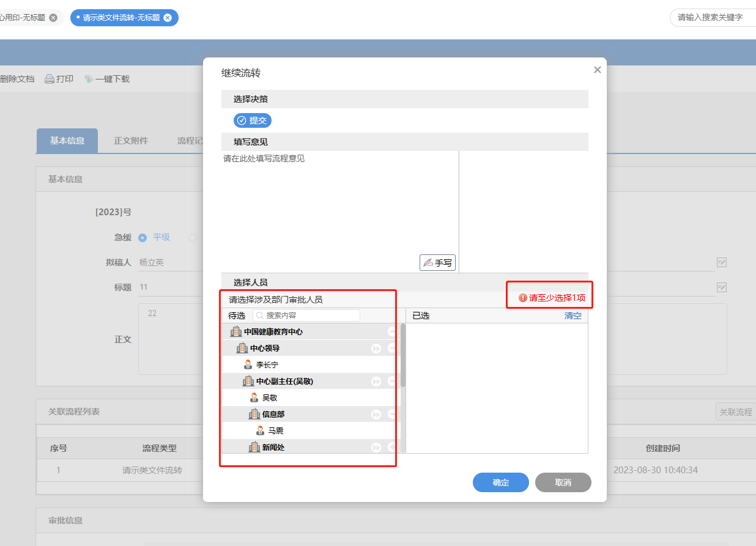This screenshot has width=756, height=546.
Task: Open the 基本信息 tab
Action: pos(67,141)
